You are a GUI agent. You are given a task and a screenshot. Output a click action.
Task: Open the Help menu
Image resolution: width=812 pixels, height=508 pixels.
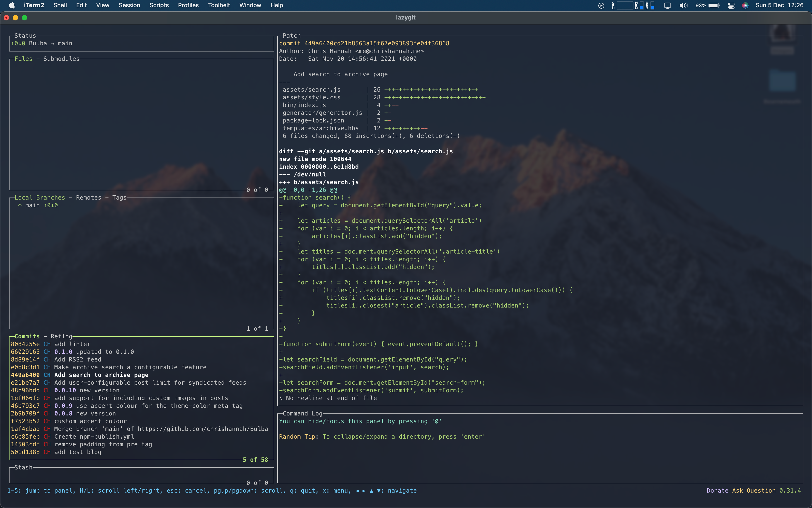277,5
